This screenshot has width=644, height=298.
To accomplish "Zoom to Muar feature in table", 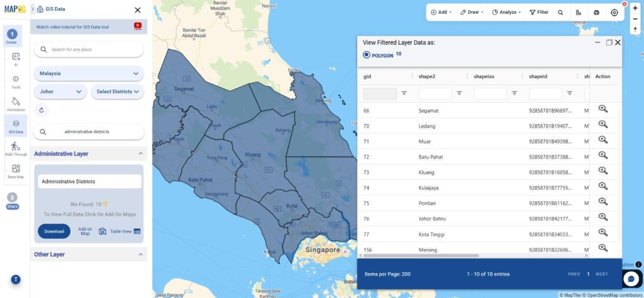I will 602,140.
